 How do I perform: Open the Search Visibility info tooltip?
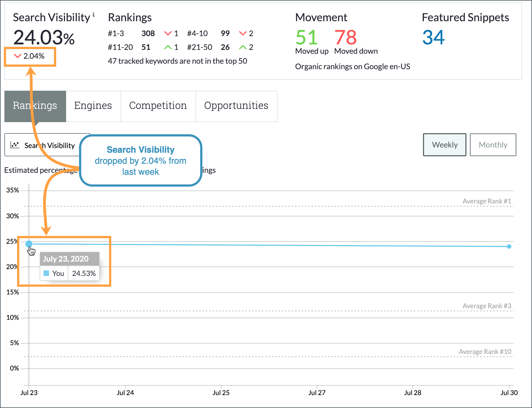pyautogui.click(x=94, y=14)
